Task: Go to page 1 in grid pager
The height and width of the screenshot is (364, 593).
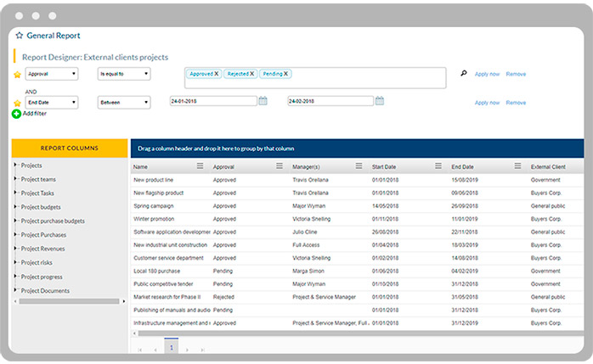Action: click(x=171, y=348)
